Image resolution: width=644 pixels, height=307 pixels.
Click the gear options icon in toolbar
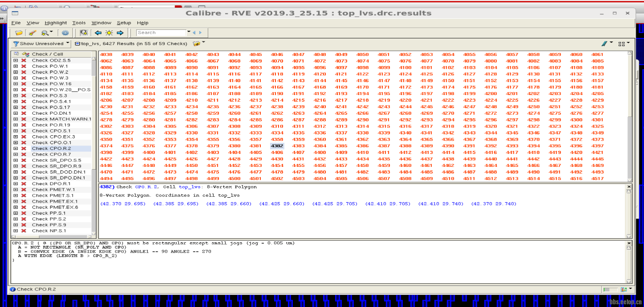66,33
